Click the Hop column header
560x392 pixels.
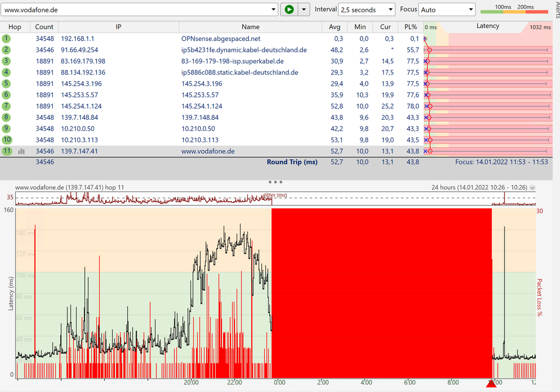click(x=15, y=27)
